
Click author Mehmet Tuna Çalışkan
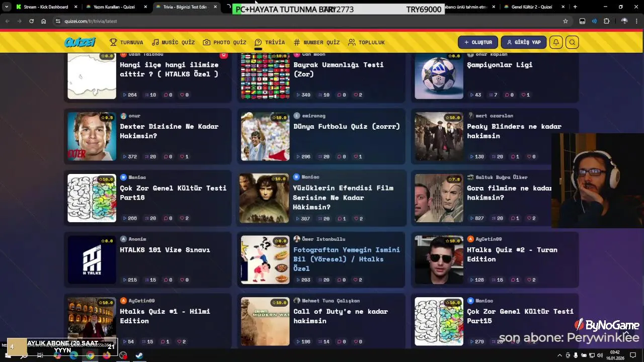pyautogui.click(x=331, y=301)
